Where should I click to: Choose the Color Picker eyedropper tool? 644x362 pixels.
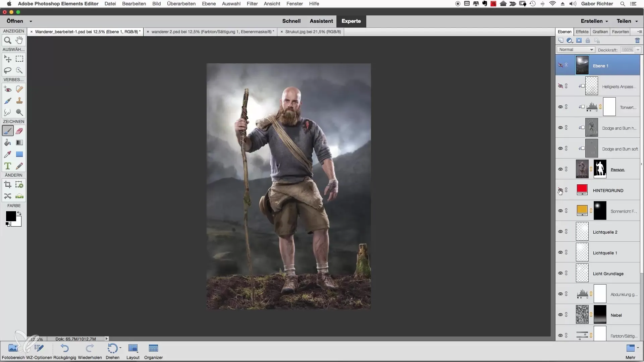click(8, 154)
